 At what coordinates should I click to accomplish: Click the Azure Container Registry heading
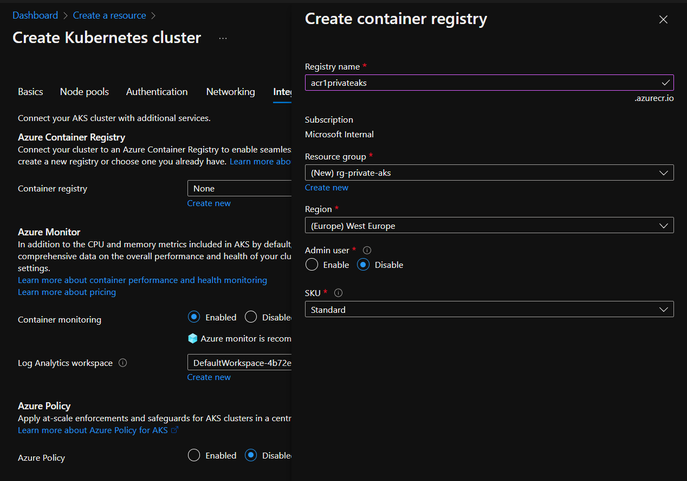click(71, 138)
